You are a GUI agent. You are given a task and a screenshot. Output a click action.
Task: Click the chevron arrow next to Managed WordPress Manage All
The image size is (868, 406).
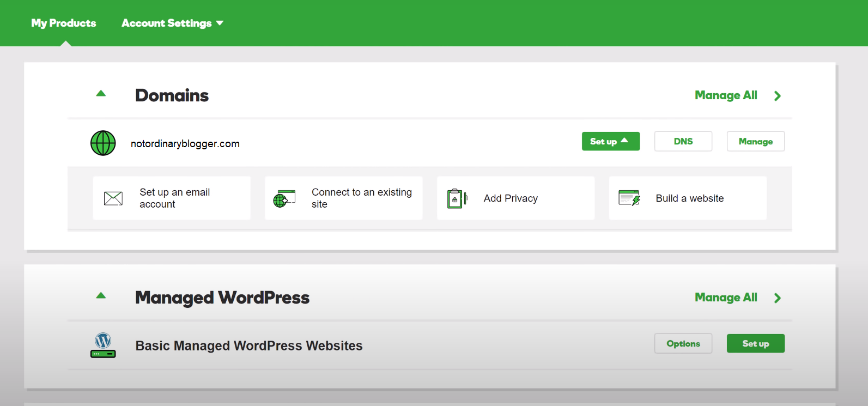[778, 298]
